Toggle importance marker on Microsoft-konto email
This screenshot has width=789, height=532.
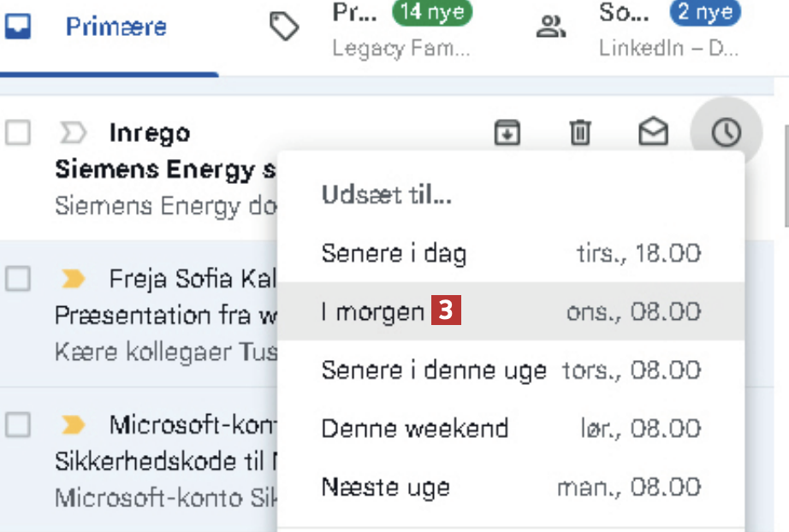coord(74,423)
